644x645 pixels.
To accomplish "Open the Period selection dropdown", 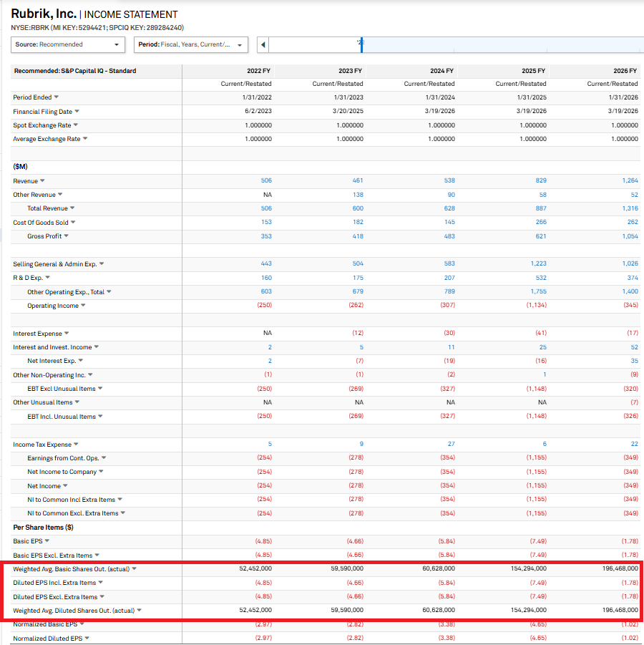I will point(191,44).
